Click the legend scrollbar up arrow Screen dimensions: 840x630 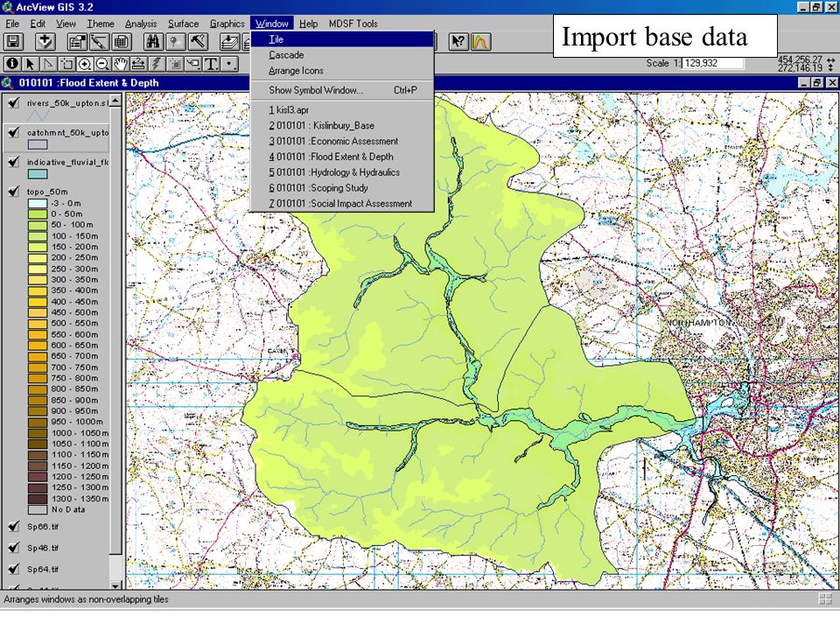click(x=115, y=100)
